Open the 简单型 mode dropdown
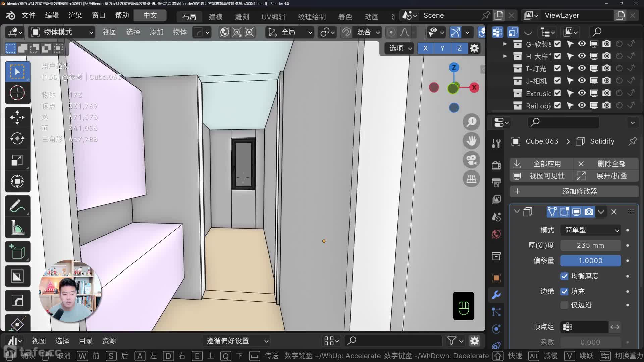The height and width of the screenshot is (362, 644). coord(590,230)
